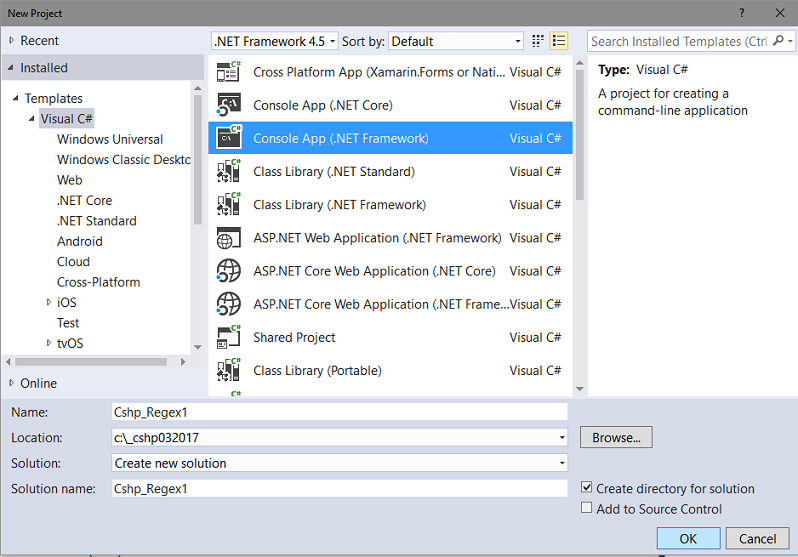Select the Cross-Platform category
This screenshot has width=798, height=557.
[x=98, y=282]
